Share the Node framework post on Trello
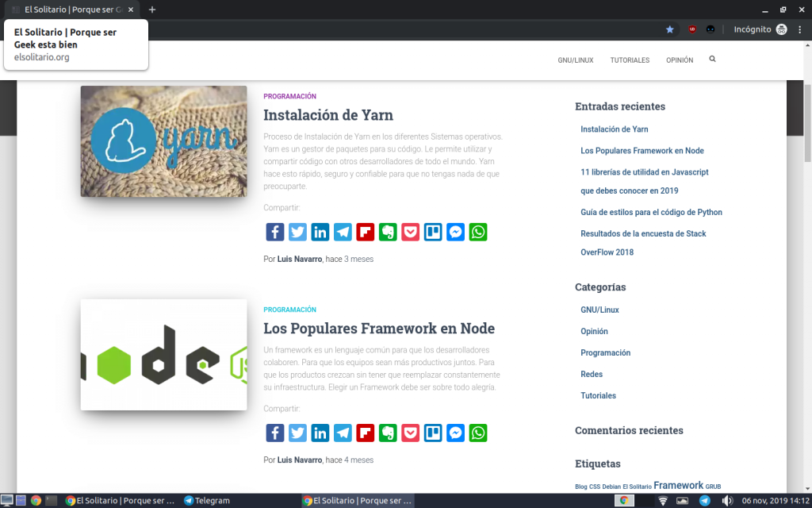 click(x=433, y=433)
